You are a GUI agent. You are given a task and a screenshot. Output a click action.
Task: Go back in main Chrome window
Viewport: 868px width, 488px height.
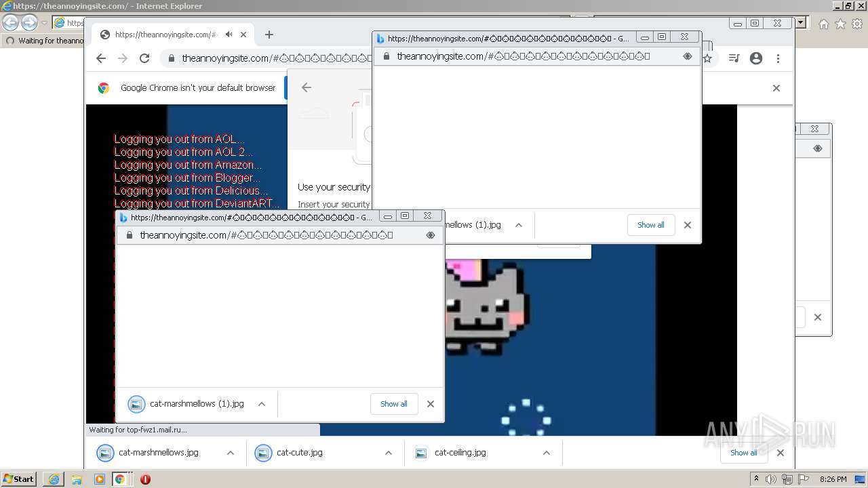[x=101, y=58]
